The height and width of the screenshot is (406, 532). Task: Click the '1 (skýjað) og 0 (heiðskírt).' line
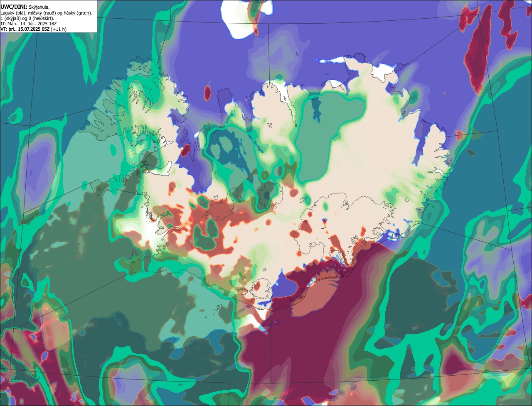27,18
